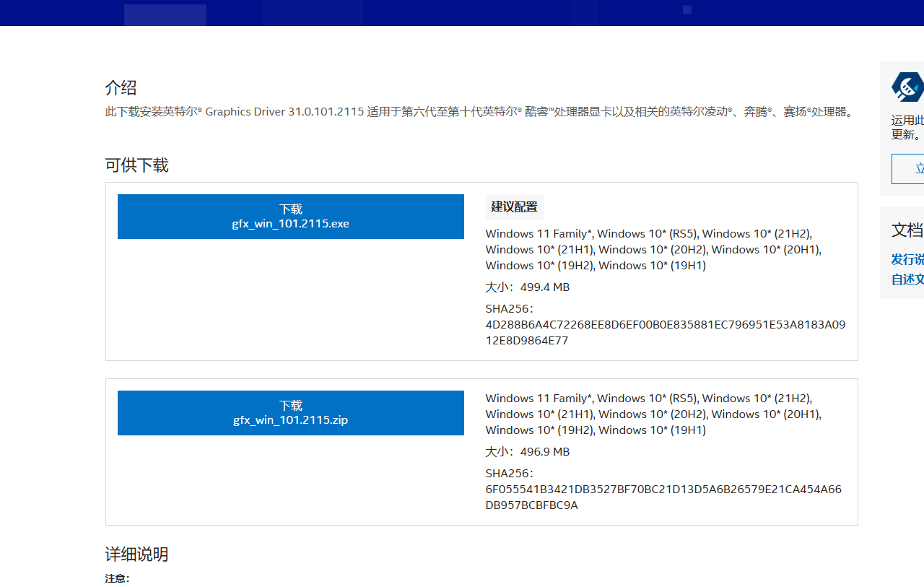The image size is (924, 587).
Task: Click the 可供下载 available downloads heading
Action: pos(136,165)
